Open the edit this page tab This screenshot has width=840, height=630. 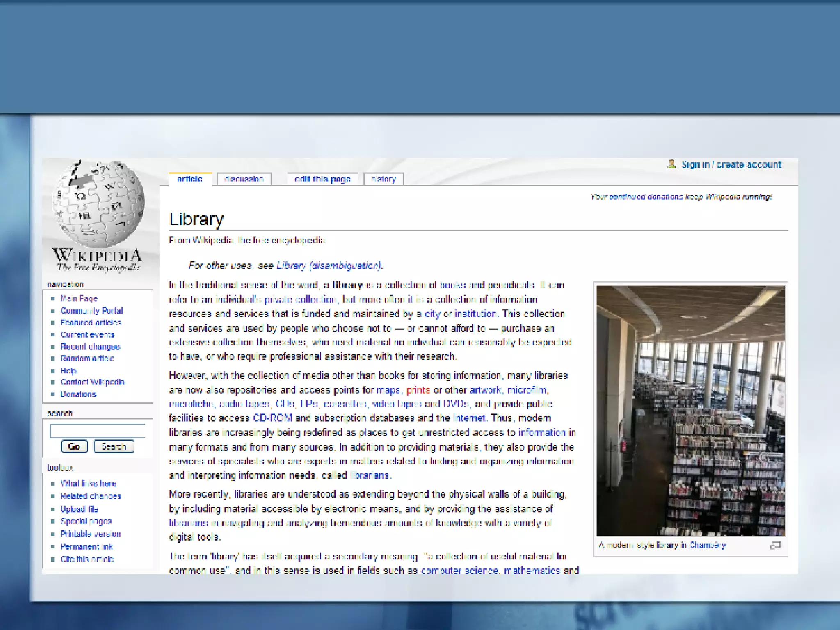(x=322, y=179)
